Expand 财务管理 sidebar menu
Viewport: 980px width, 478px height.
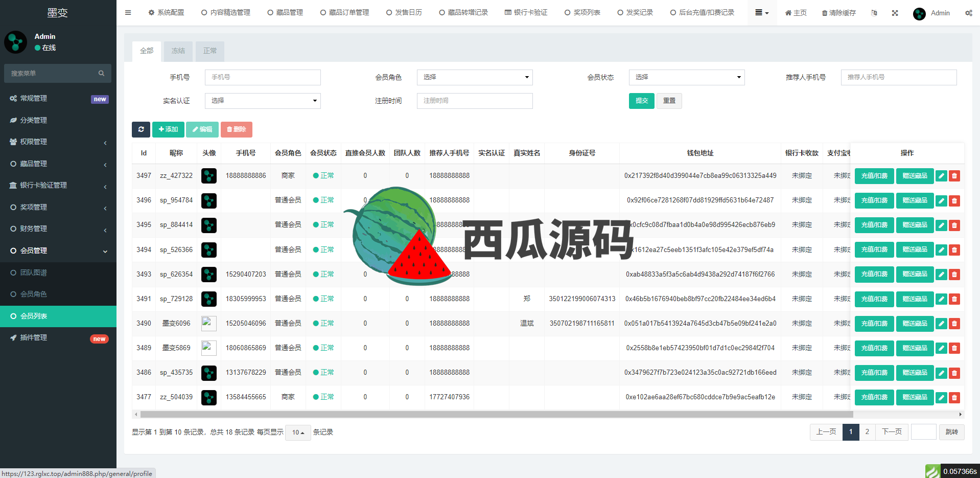tap(58, 229)
